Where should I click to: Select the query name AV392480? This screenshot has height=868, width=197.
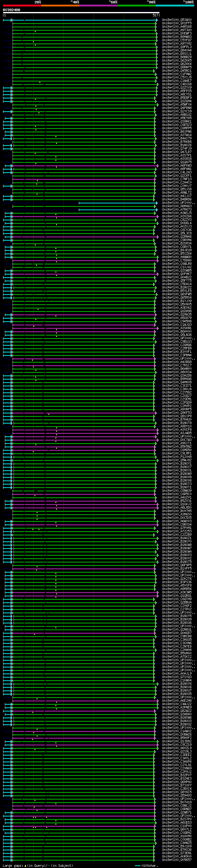click(x=11, y=10)
